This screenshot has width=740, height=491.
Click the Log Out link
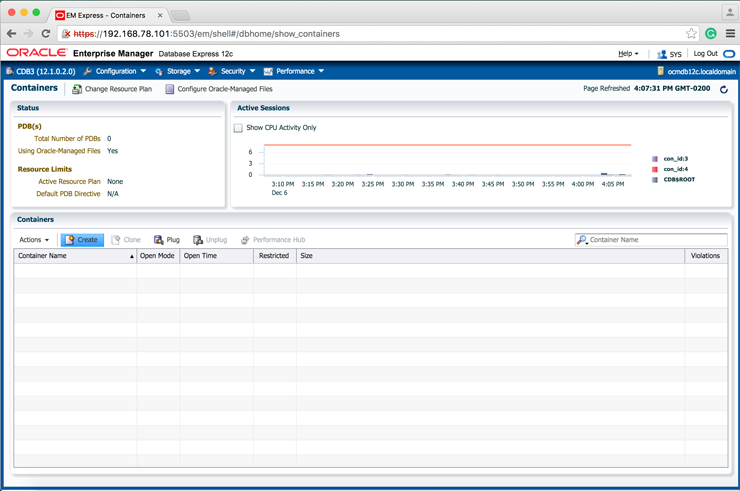click(x=705, y=53)
